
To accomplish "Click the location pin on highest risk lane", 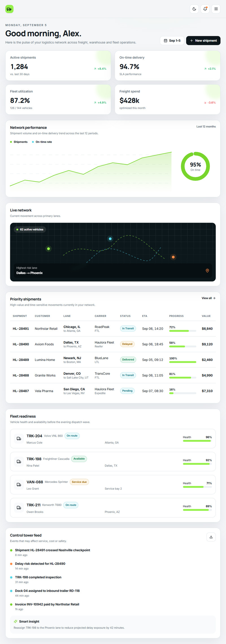I will [207, 271].
